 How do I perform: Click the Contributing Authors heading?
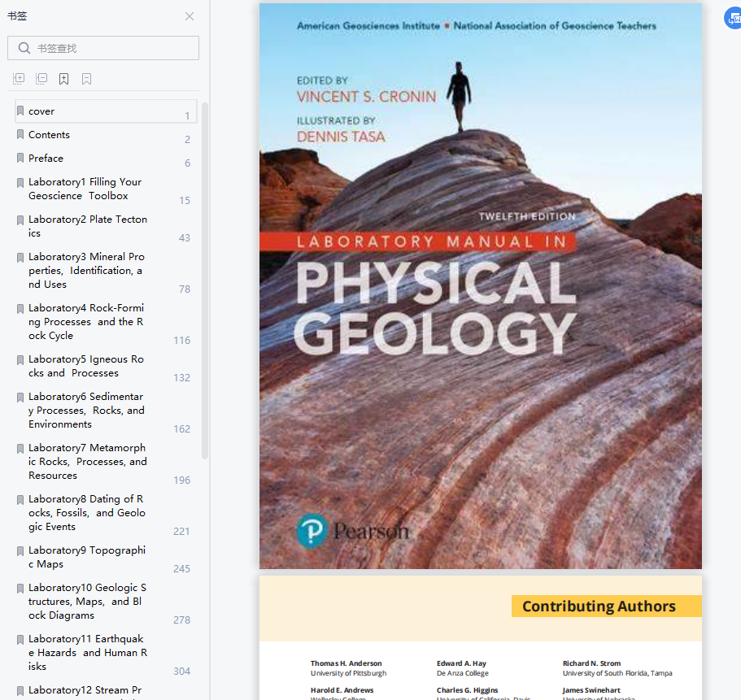pos(599,606)
